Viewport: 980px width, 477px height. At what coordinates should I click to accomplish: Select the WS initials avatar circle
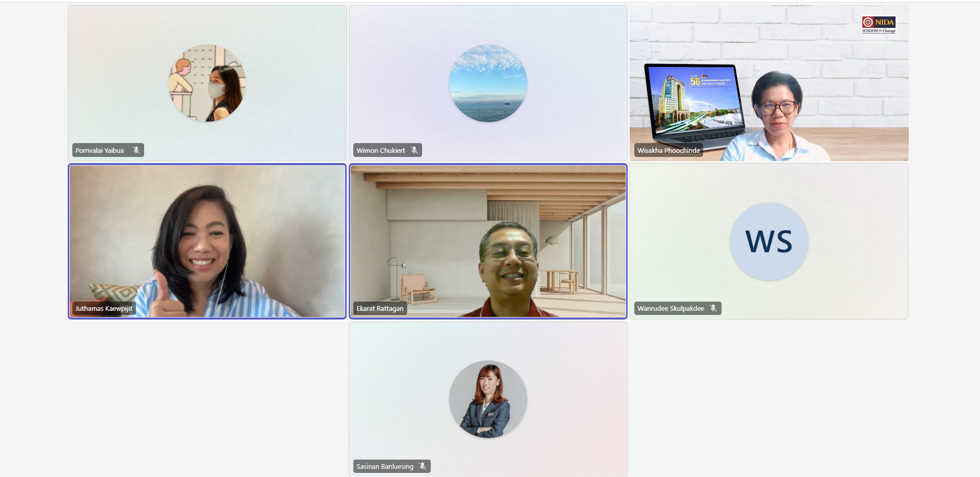click(x=769, y=241)
